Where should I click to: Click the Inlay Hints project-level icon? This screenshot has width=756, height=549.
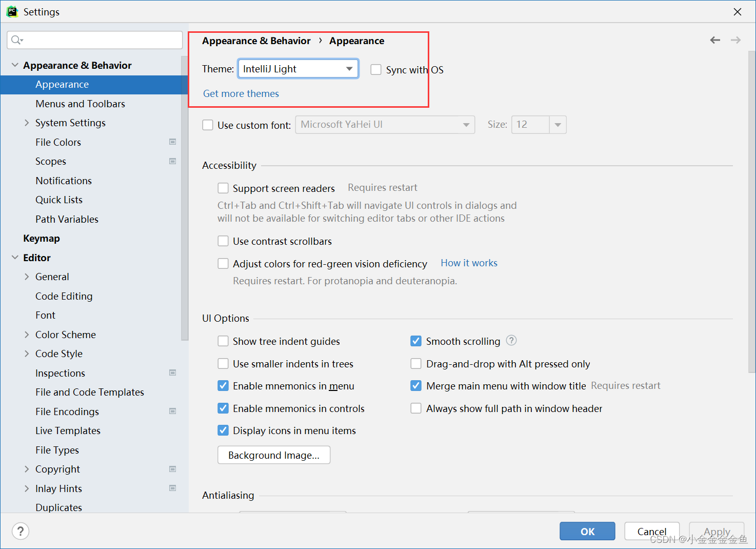click(x=173, y=488)
